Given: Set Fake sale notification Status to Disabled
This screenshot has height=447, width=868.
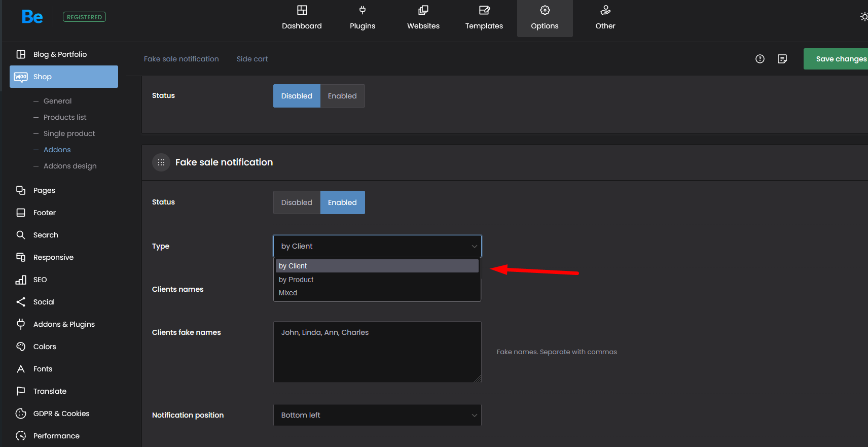Looking at the screenshot, I should (x=297, y=202).
